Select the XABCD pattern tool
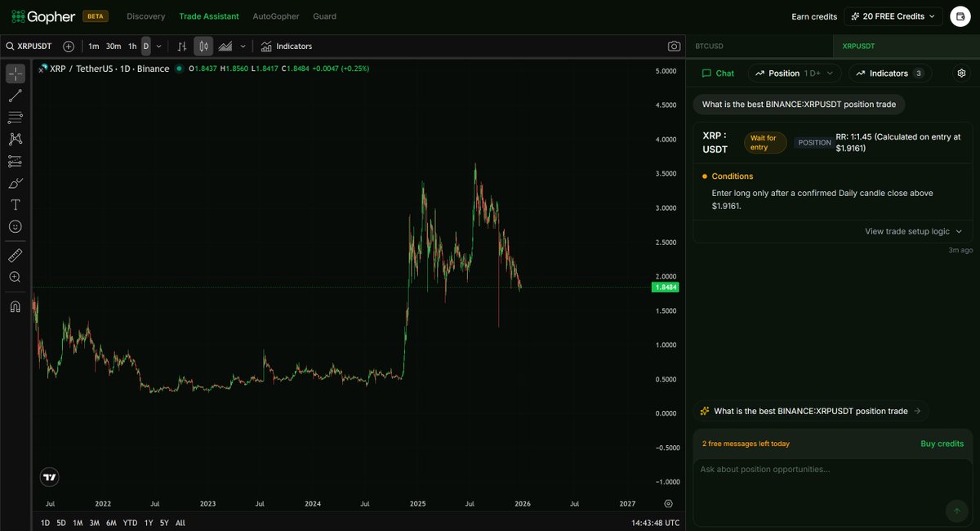The height and width of the screenshot is (531, 980). pyautogui.click(x=16, y=139)
